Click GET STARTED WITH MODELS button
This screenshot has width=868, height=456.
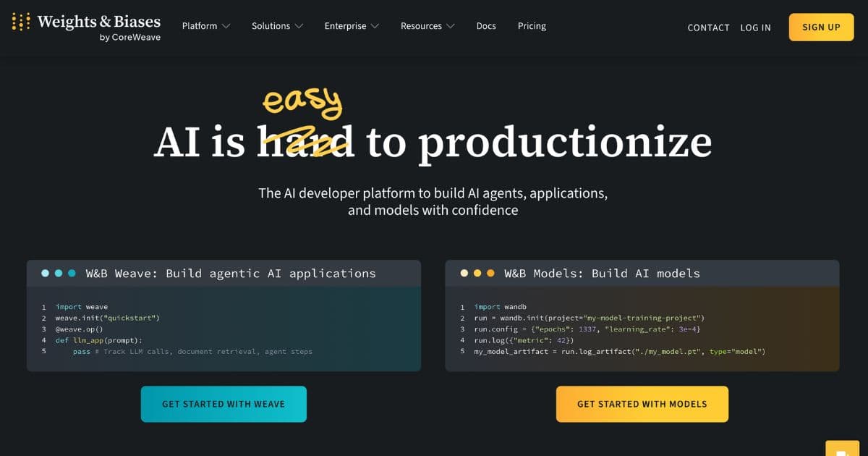(642, 404)
